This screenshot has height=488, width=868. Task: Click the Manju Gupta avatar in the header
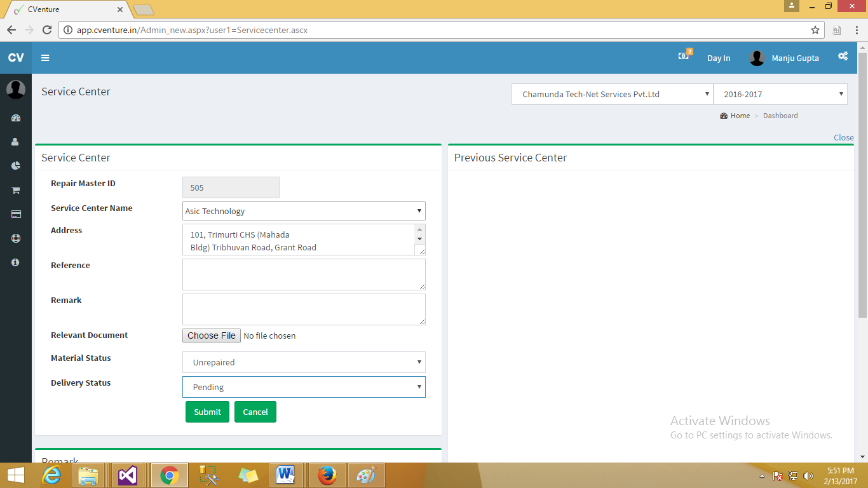(757, 58)
